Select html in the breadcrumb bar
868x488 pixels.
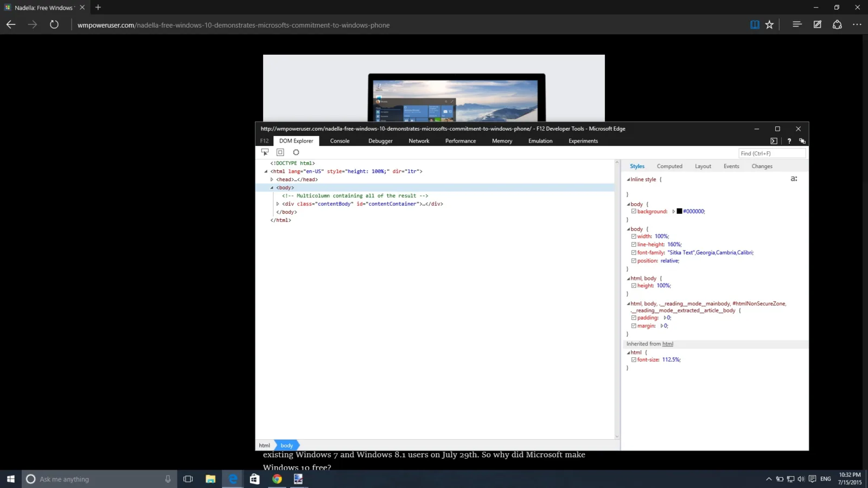tap(264, 446)
